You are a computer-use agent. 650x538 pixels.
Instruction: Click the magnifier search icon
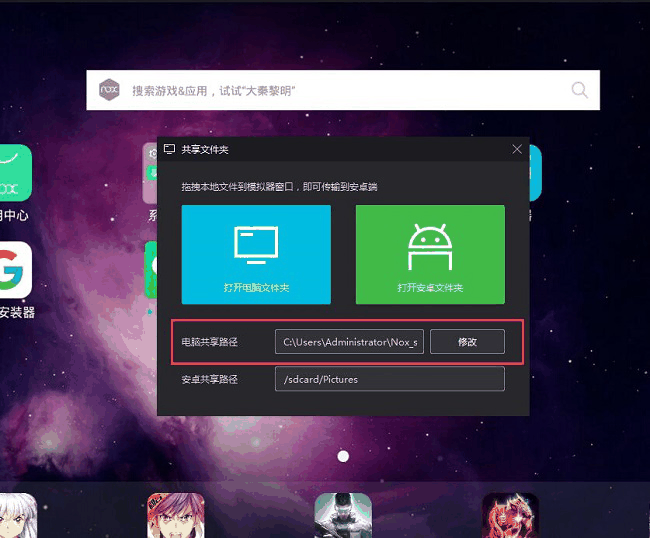point(579,90)
